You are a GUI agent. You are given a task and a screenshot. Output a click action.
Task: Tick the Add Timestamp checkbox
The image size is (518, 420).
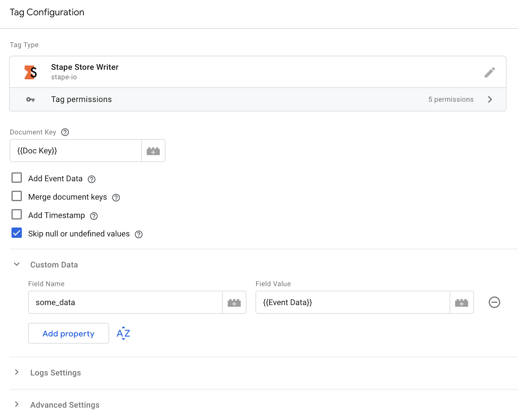(x=17, y=215)
